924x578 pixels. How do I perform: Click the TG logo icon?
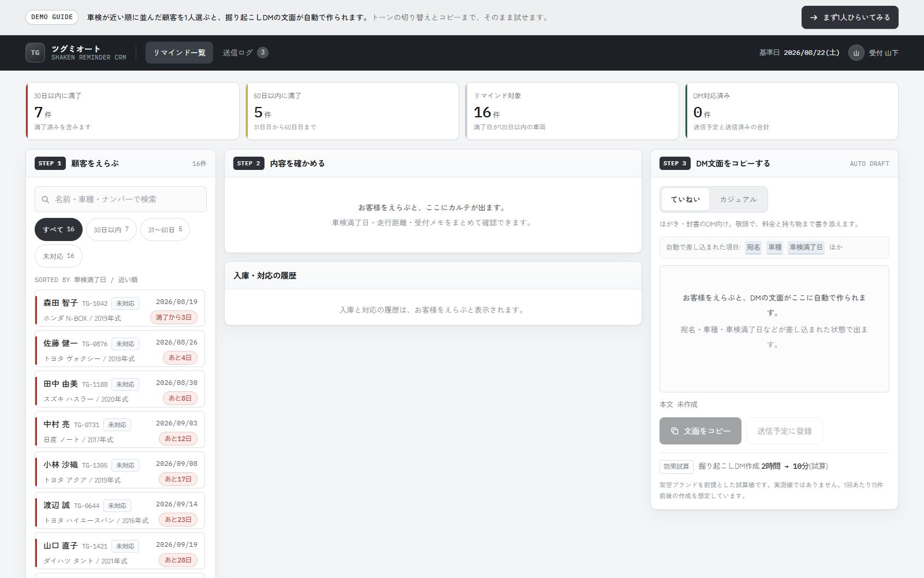point(35,53)
